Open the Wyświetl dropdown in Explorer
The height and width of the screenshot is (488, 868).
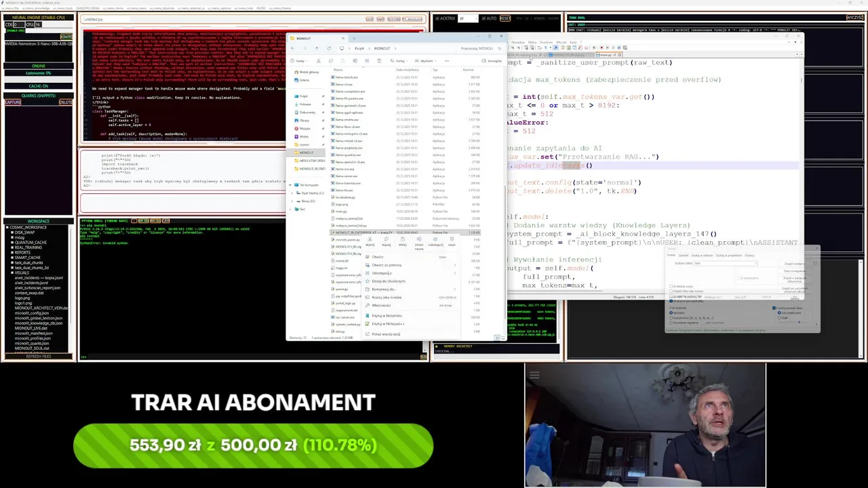click(x=426, y=61)
